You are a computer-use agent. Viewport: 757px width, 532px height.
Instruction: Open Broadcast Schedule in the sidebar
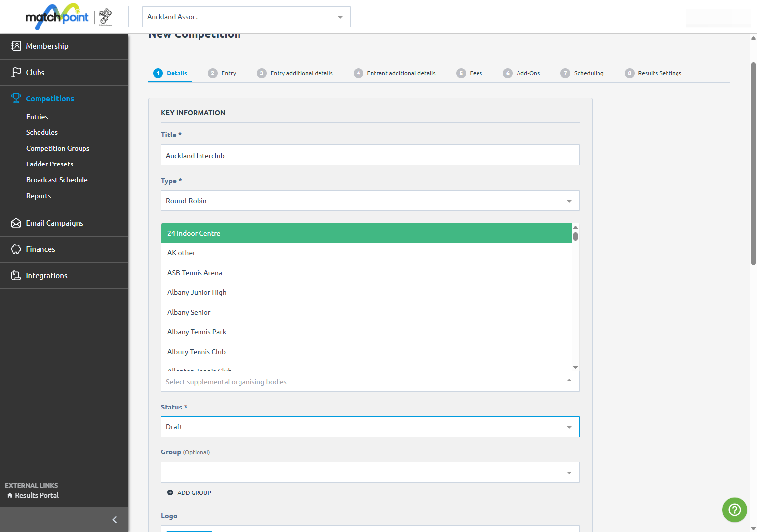(57, 180)
